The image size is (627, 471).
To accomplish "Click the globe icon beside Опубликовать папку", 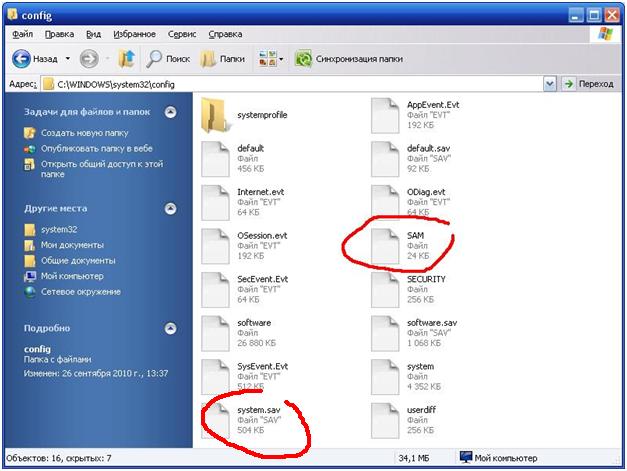I will pyautogui.click(x=30, y=149).
